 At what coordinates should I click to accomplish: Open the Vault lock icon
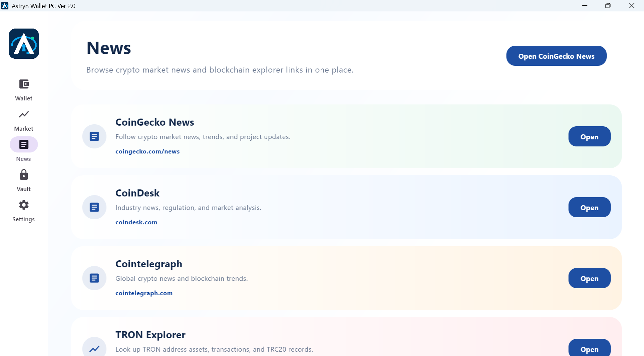[24, 175]
